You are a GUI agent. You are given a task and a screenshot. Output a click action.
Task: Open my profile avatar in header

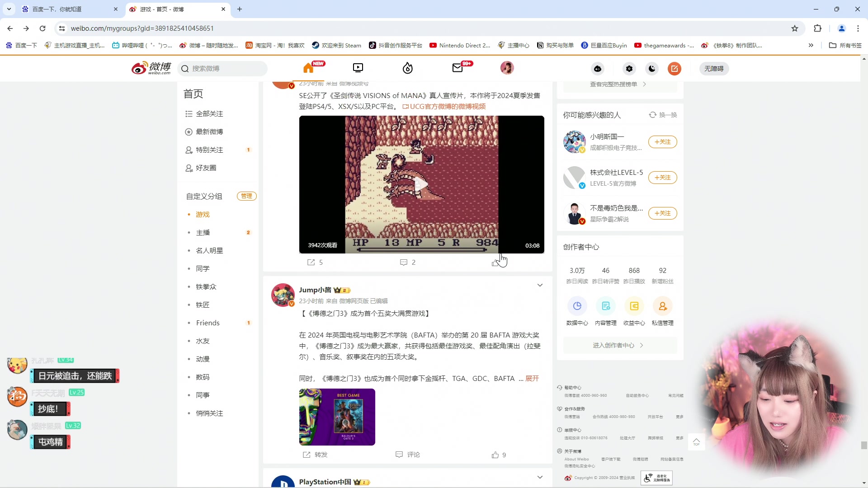tap(507, 68)
